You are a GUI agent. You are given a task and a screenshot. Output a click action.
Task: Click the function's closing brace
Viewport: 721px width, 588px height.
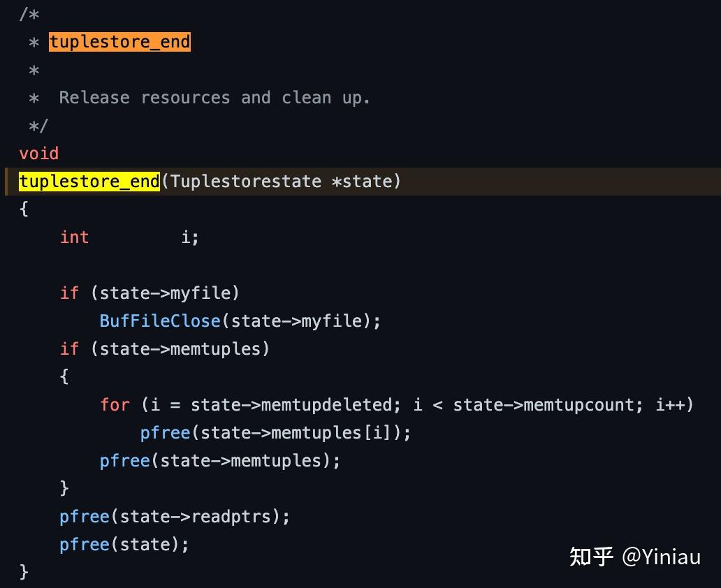24,572
